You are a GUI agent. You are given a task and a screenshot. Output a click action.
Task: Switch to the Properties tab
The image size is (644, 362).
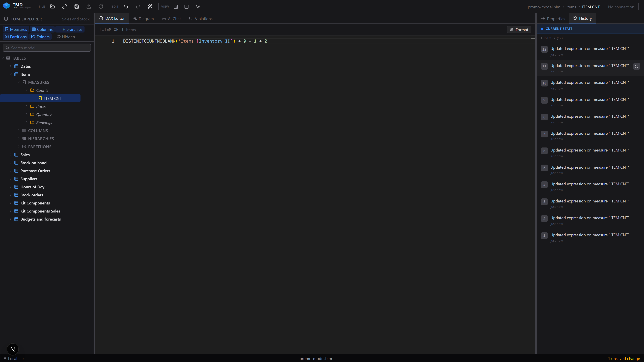click(x=553, y=19)
